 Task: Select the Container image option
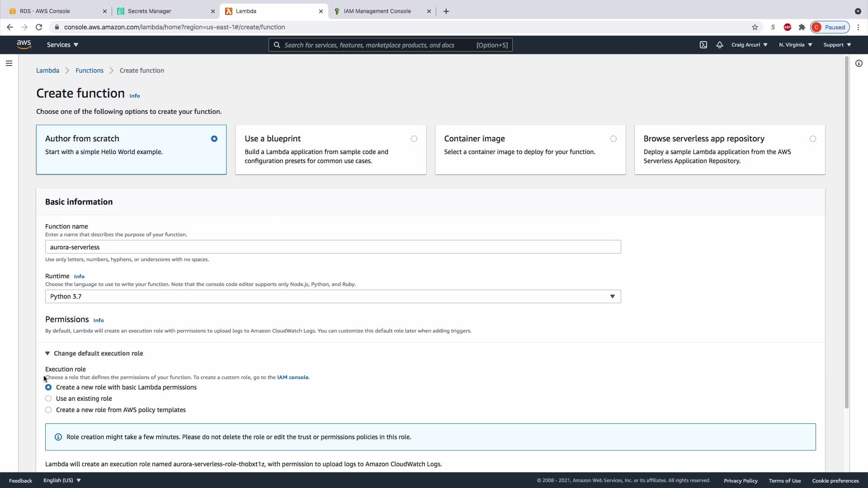(613, 139)
